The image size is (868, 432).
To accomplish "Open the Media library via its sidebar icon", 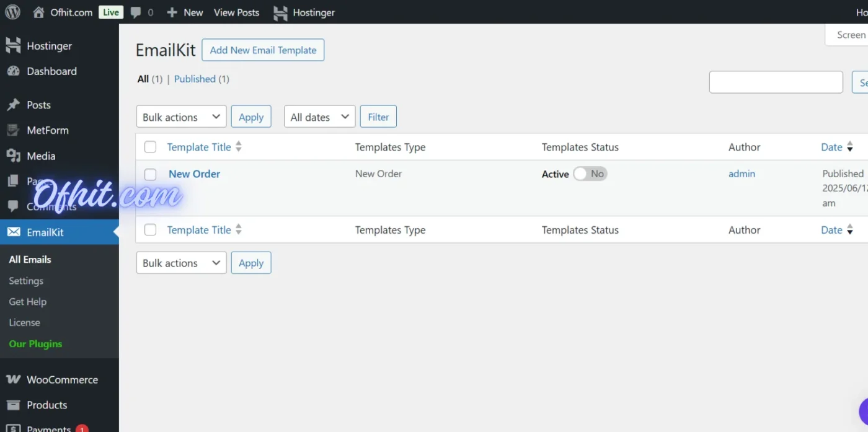I will (13, 156).
